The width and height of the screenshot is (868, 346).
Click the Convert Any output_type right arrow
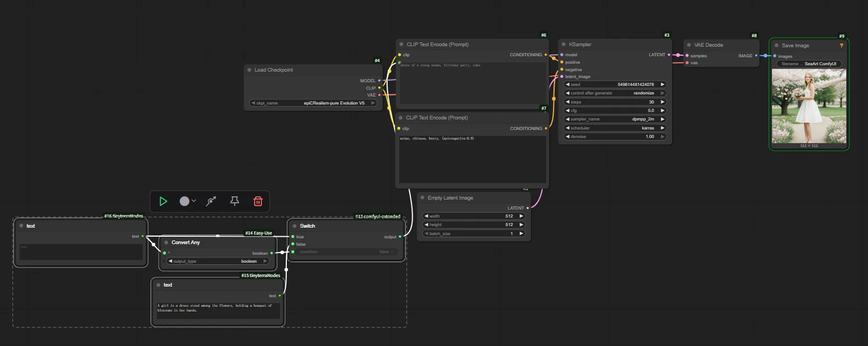coord(265,262)
